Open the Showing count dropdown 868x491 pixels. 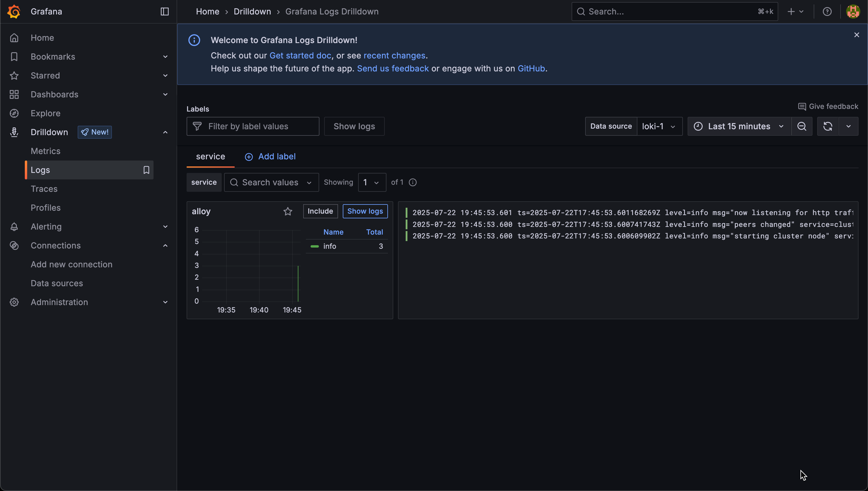372,182
